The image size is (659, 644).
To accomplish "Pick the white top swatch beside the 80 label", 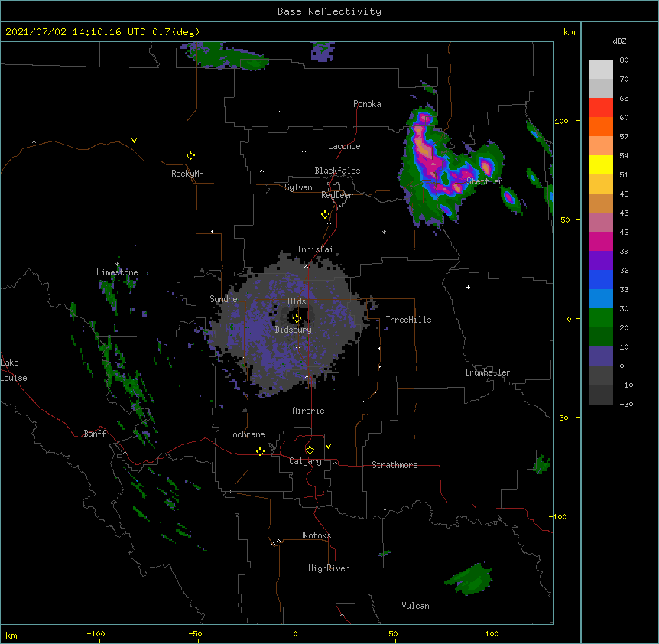I will [601, 70].
